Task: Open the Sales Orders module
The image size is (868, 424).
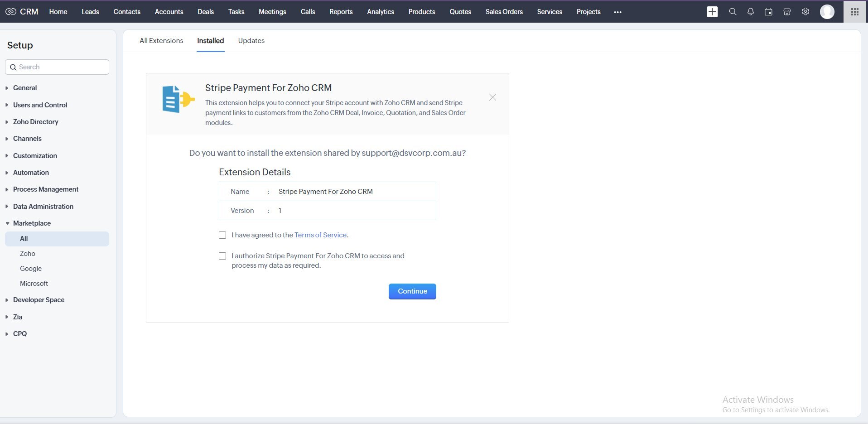Action: click(504, 12)
